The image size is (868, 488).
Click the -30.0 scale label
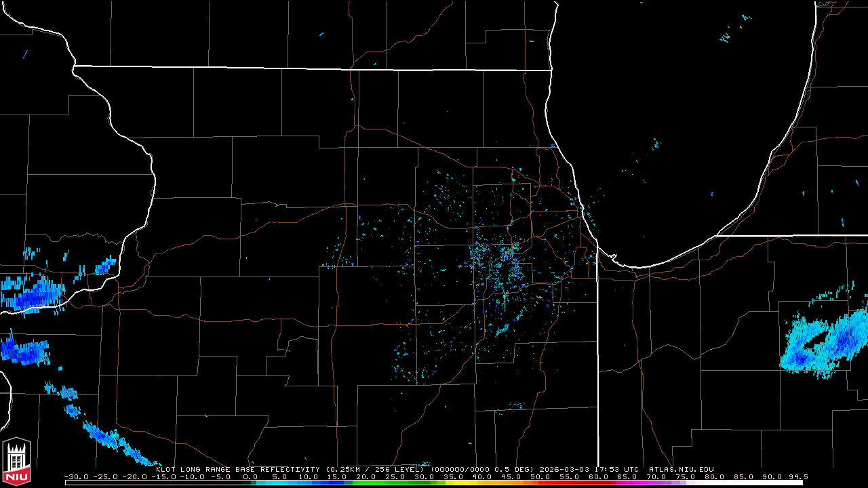(x=77, y=476)
